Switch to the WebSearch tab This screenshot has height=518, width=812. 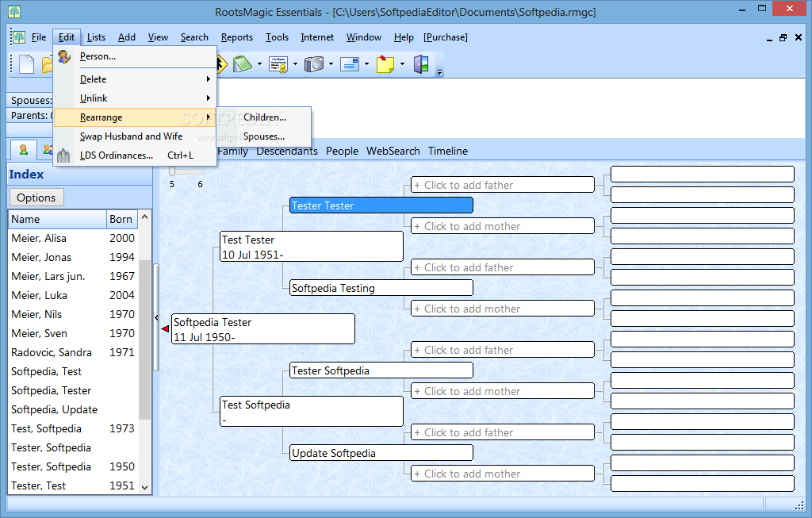click(393, 152)
